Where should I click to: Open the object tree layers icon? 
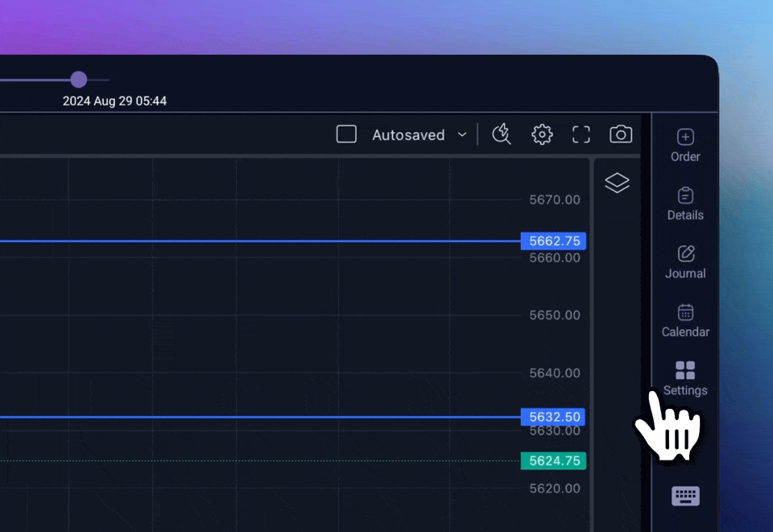coord(617,183)
